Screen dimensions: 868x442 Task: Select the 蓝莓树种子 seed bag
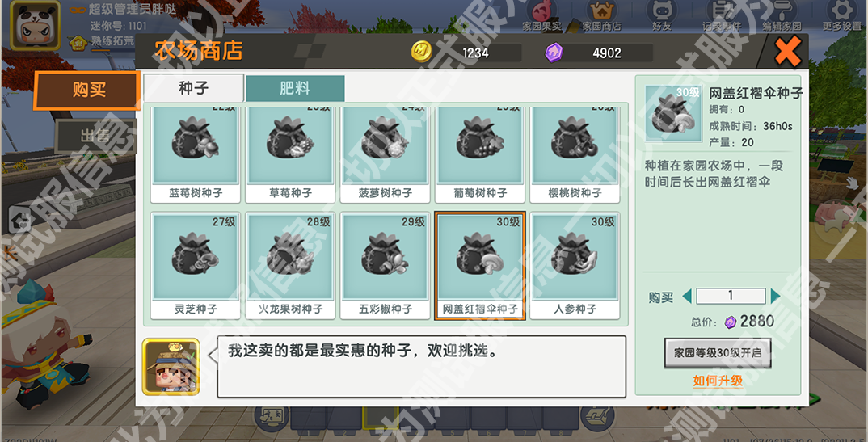click(196, 154)
